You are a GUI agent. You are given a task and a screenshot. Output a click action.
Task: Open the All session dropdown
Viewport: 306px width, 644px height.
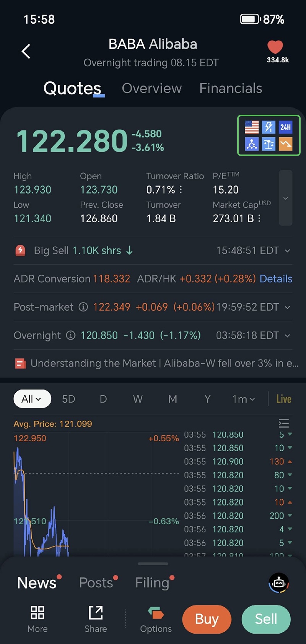(32, 399)
